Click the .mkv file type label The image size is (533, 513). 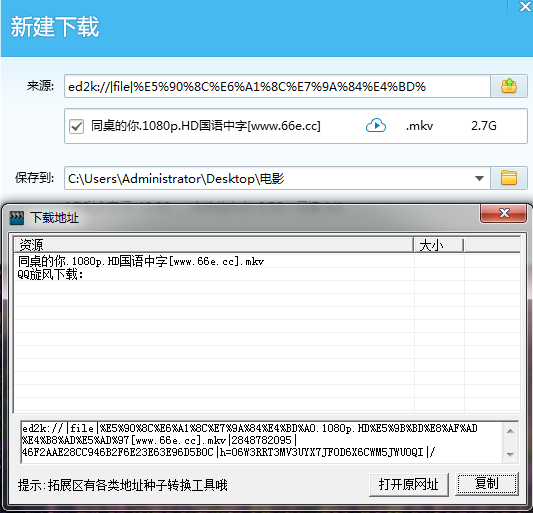click(419, 126)
